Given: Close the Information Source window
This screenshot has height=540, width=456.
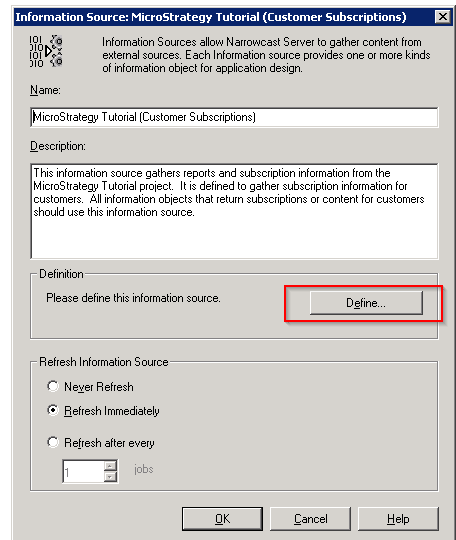Looking at the screenshot, I should click(443, 17).
